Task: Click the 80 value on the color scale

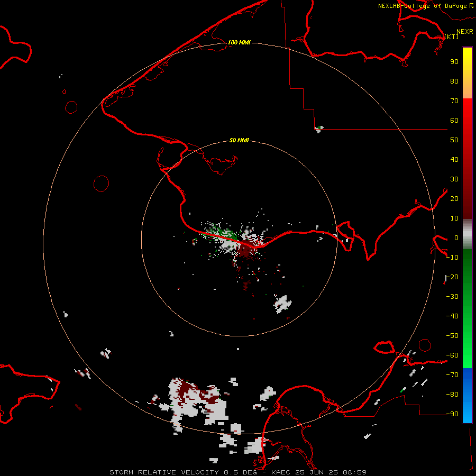Action: pos(454,81)
